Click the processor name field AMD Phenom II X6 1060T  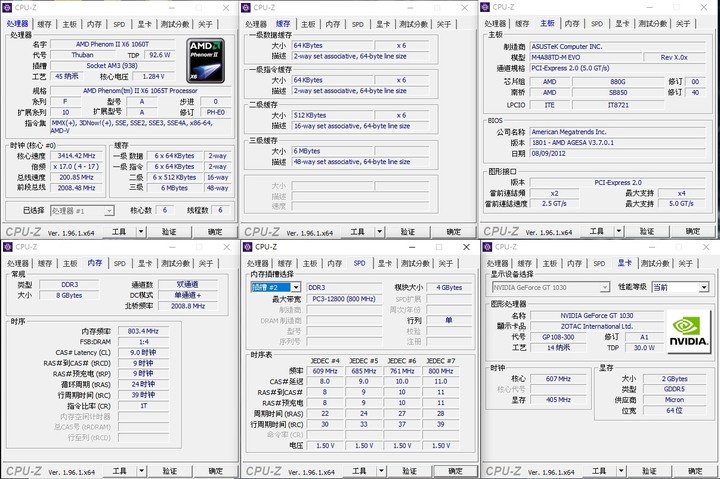112,44
